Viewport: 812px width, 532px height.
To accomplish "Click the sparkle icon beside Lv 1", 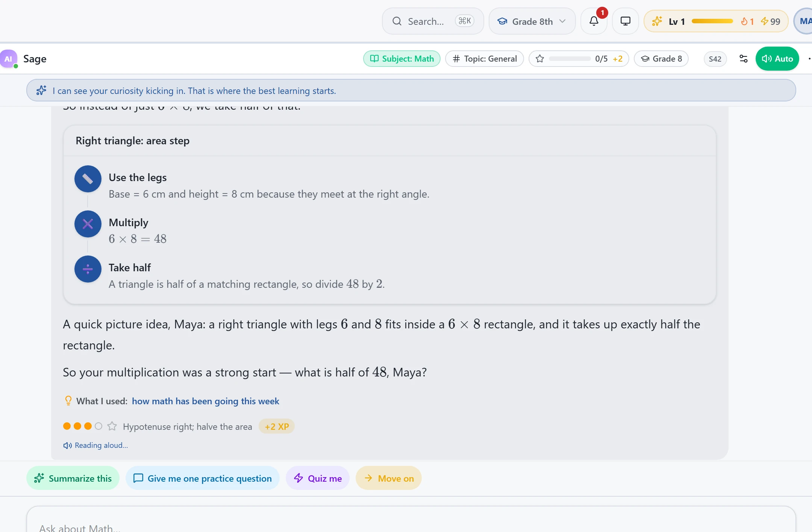I will (x=657, y=21).
